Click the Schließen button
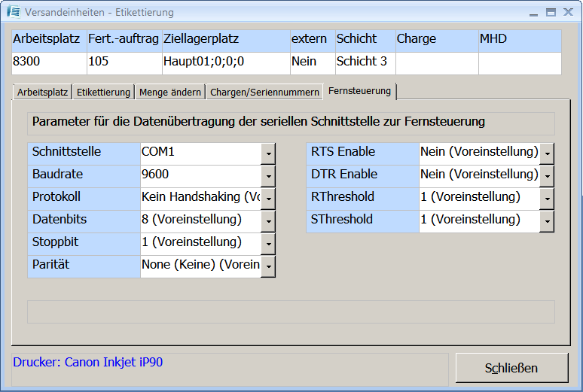 point(511,368)
